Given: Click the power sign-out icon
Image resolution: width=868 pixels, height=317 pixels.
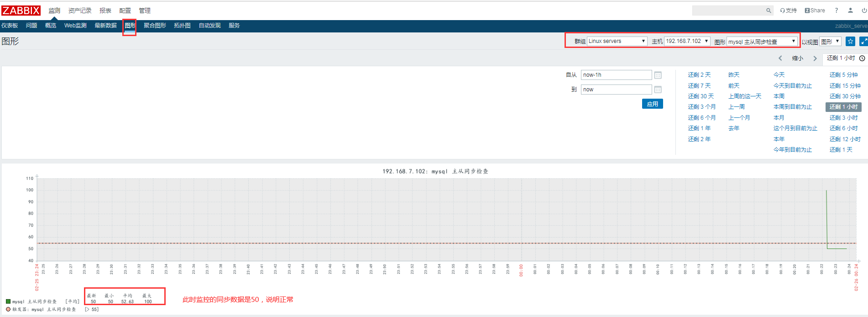Looking at the screenshot, I should click(x=864, y=11).
